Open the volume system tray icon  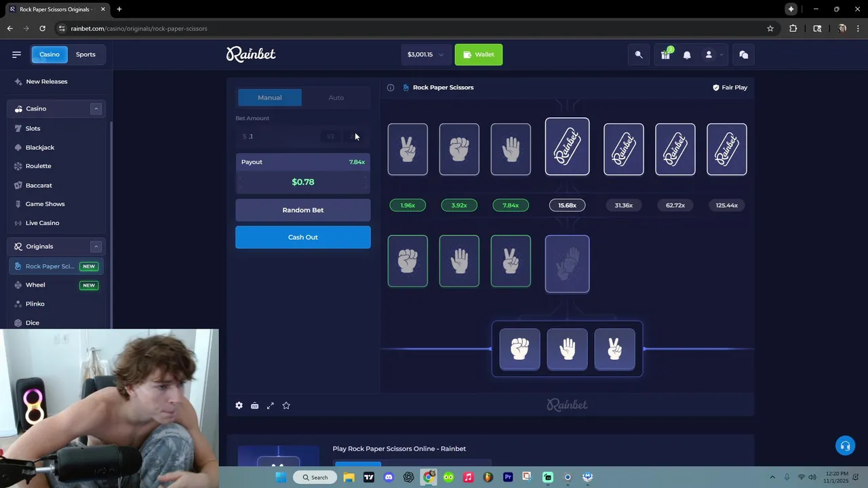812,477
